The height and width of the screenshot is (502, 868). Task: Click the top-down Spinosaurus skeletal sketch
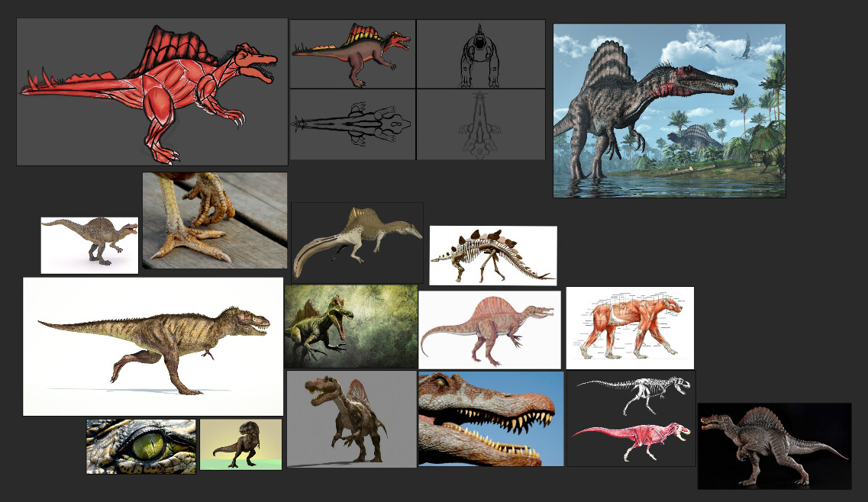click(x=352, y=124)
